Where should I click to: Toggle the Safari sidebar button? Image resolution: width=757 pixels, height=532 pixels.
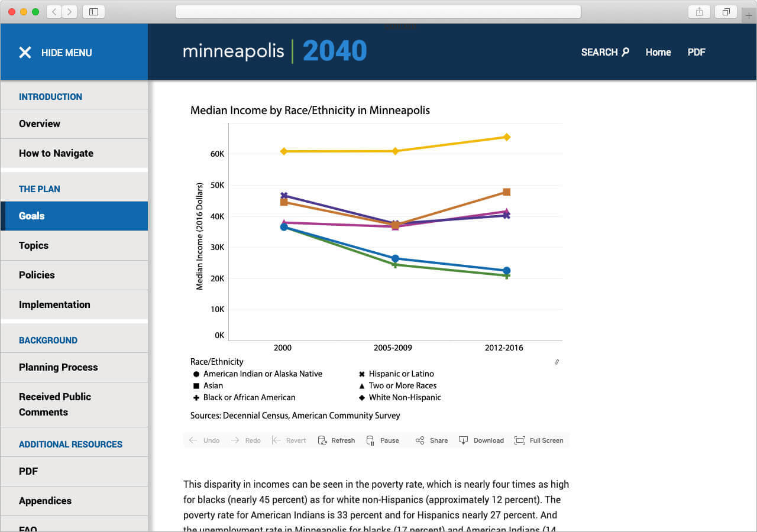pyautogui.click(x=93, y=11)
